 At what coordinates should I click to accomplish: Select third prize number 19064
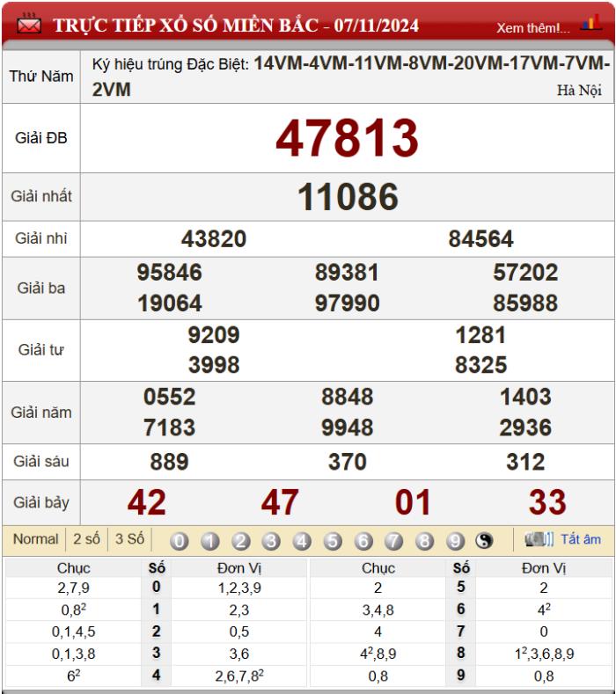[170, 303]
